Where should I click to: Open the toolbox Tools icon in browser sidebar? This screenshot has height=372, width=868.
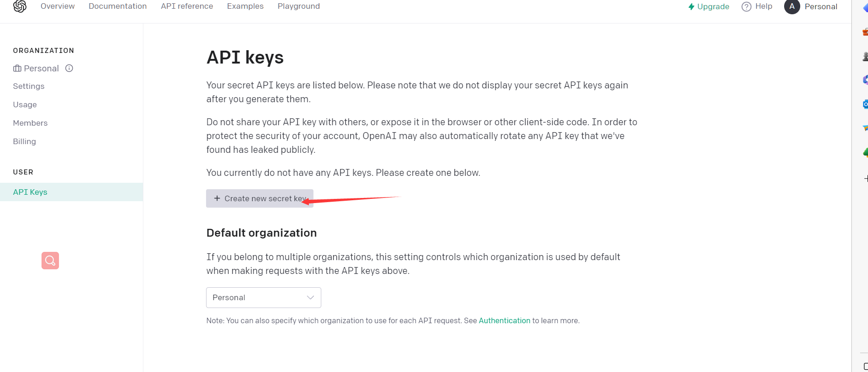click(x=865, y=32)
